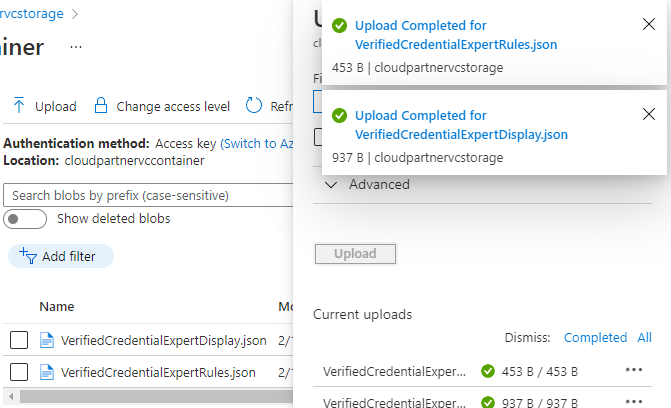Click file icon next to VerifiedCredentialExpertRules.json
This screenshot has width=671, height=408.
pyautogui.click(x=46, y=373)
